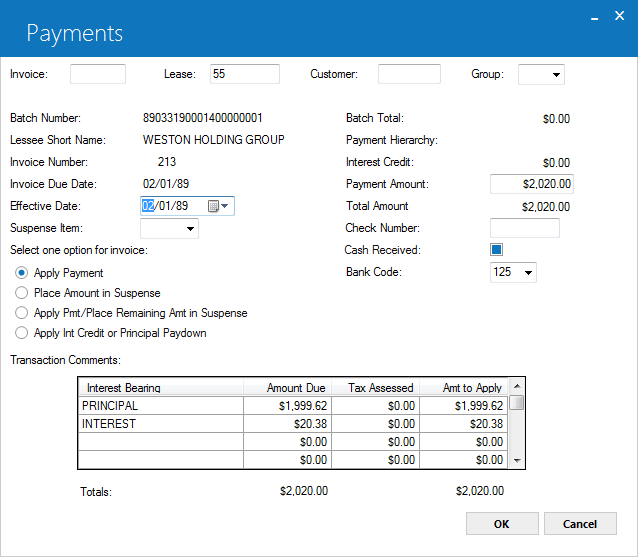
Task: Open the Bank Code dropdown showing 125
Action: 528,272
